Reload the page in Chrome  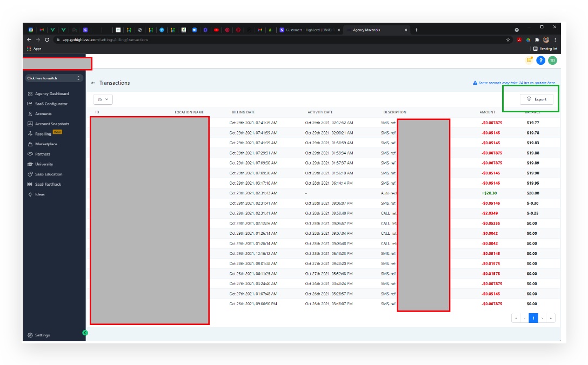pyautogui.click(x=47, y=40)
